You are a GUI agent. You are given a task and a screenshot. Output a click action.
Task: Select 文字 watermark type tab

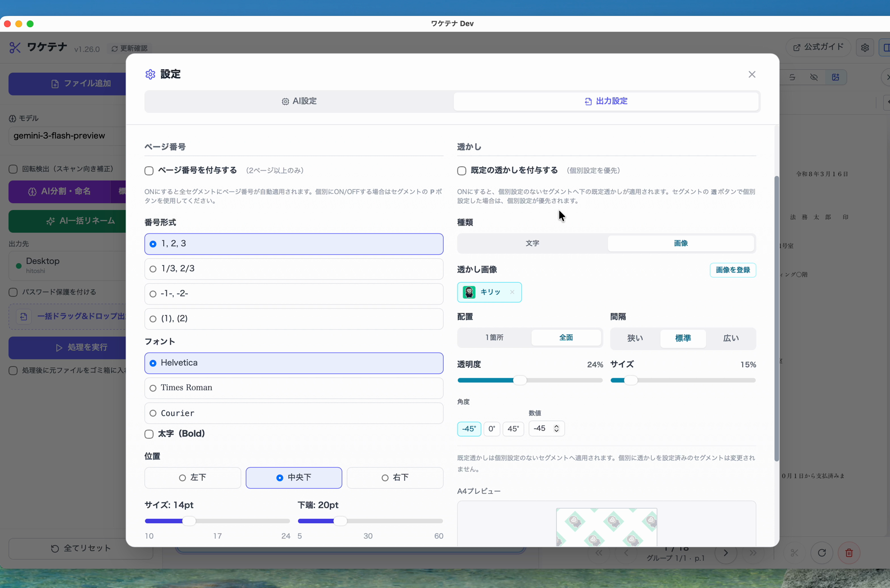pyautogui.click(x=533, y=243)
